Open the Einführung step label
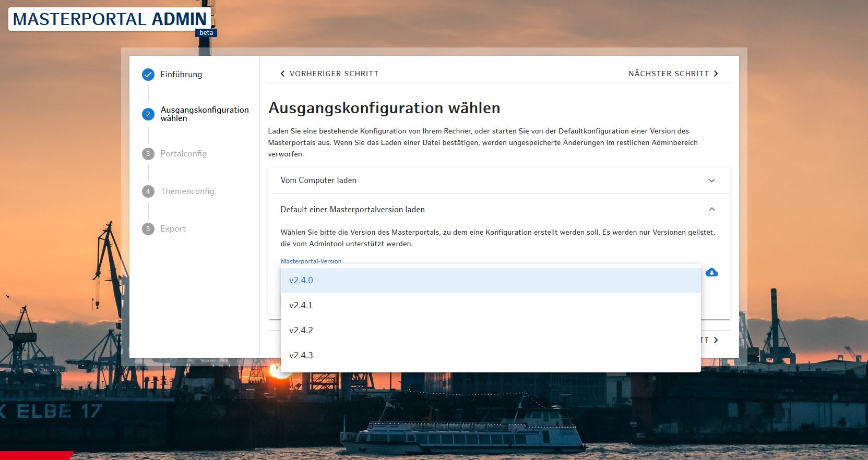This screenshot has width=868, height=460. coord(181,75)
